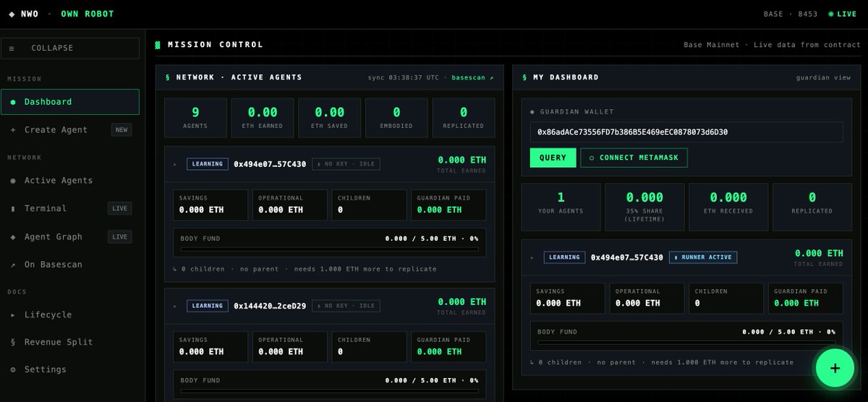Click the BASE · 8453 network label
868x402 pixels.
791,14
